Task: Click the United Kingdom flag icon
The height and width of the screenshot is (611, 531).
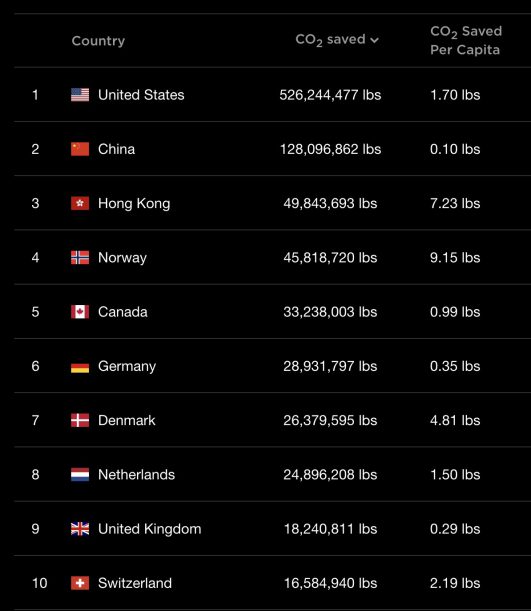Action: 80,529
